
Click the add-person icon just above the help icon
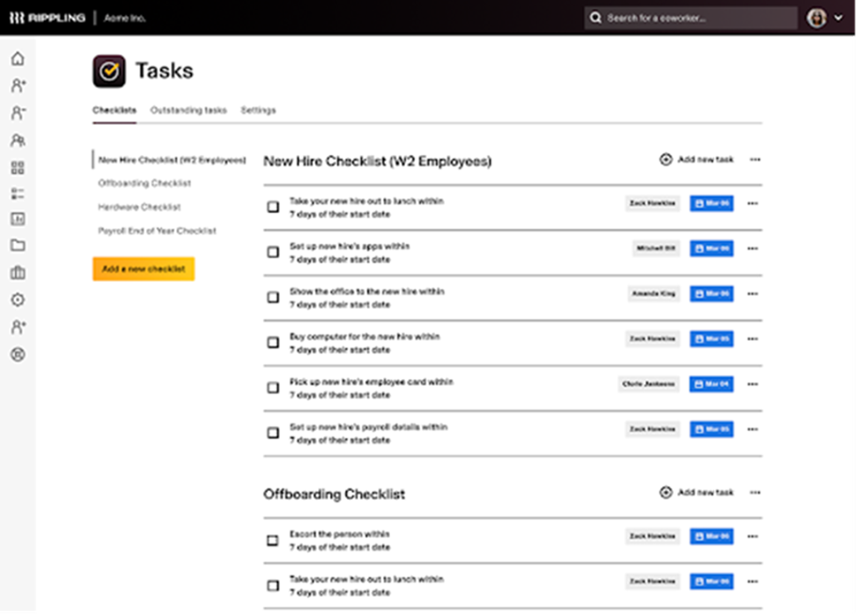point(18,327)
